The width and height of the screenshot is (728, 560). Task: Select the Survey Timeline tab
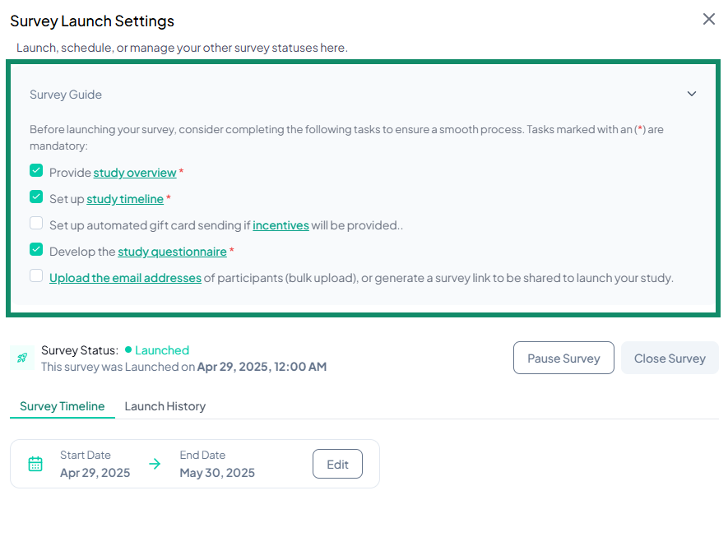[62, 405]
